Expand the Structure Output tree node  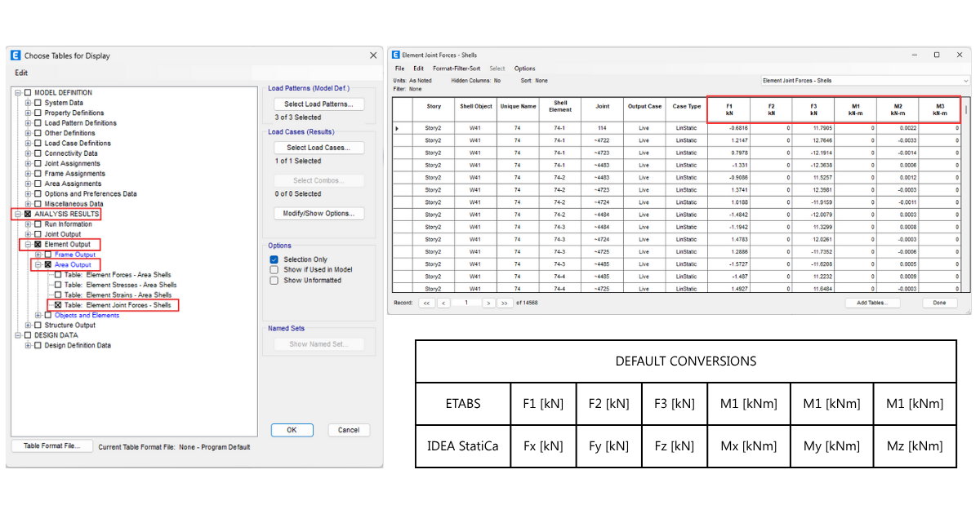pos(28,326)
